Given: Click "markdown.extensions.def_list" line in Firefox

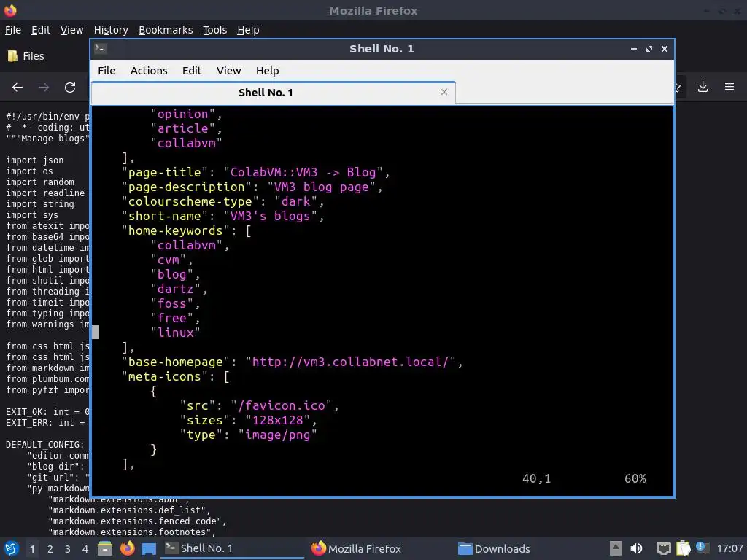Looking at the screenshot, I should (129, 510).
